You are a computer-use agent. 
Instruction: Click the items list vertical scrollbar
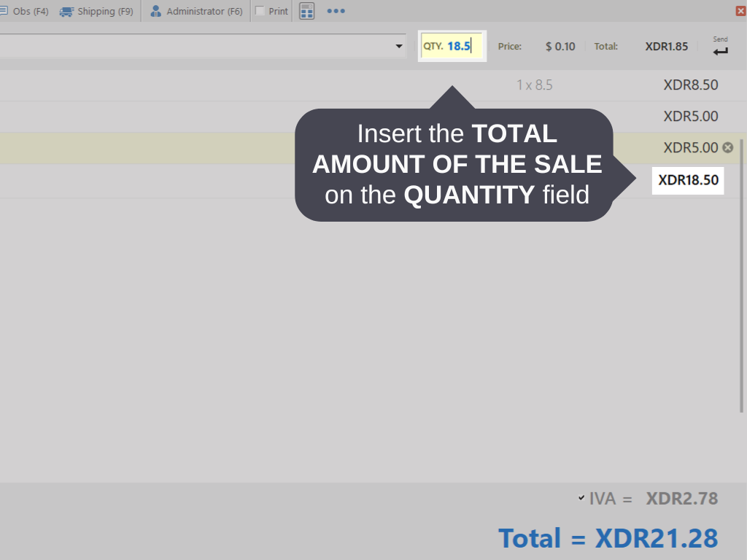point(741,276)
